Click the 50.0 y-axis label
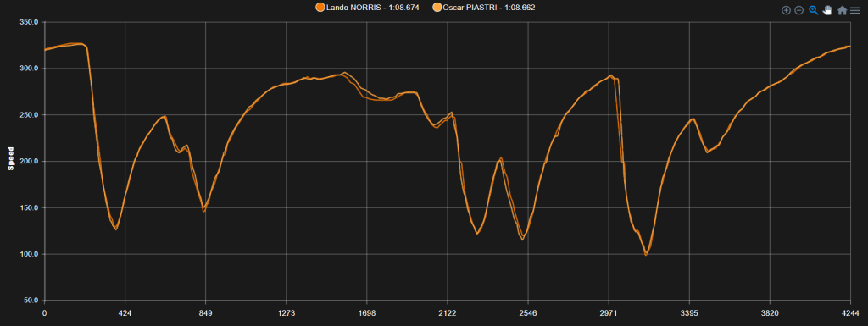 coord(31,301)
